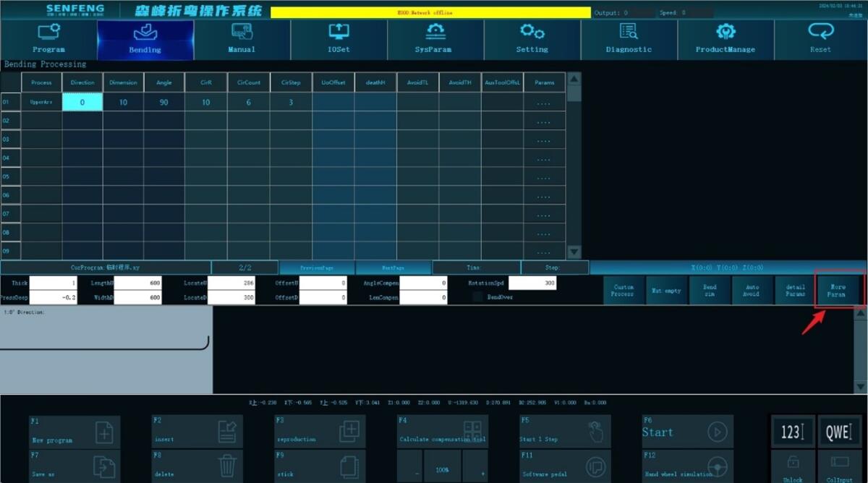Click the NextPage button
Viewport: 868px width, 483px height.
pyautogui.click(x=394, y=268)
